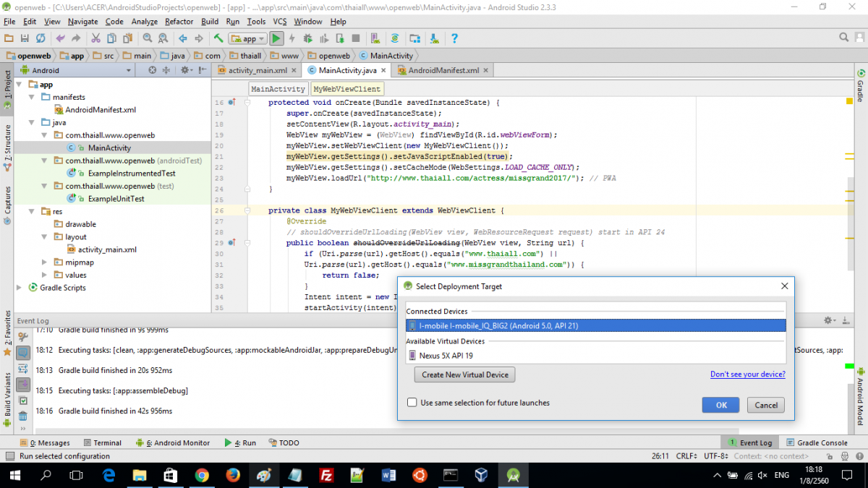Confirm deployment target with OK button

coord(721,405)
